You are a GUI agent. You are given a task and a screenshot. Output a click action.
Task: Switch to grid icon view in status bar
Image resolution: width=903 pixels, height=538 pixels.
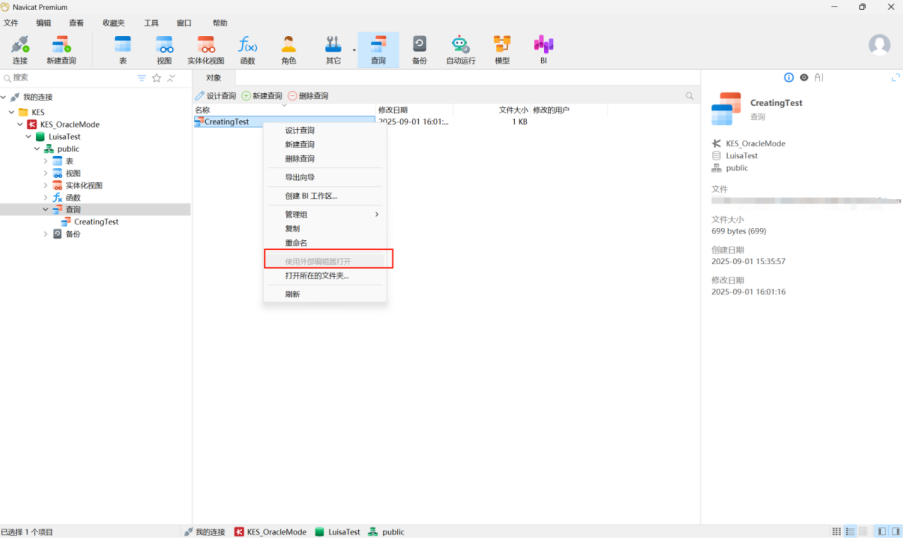(x=837, y=531)
